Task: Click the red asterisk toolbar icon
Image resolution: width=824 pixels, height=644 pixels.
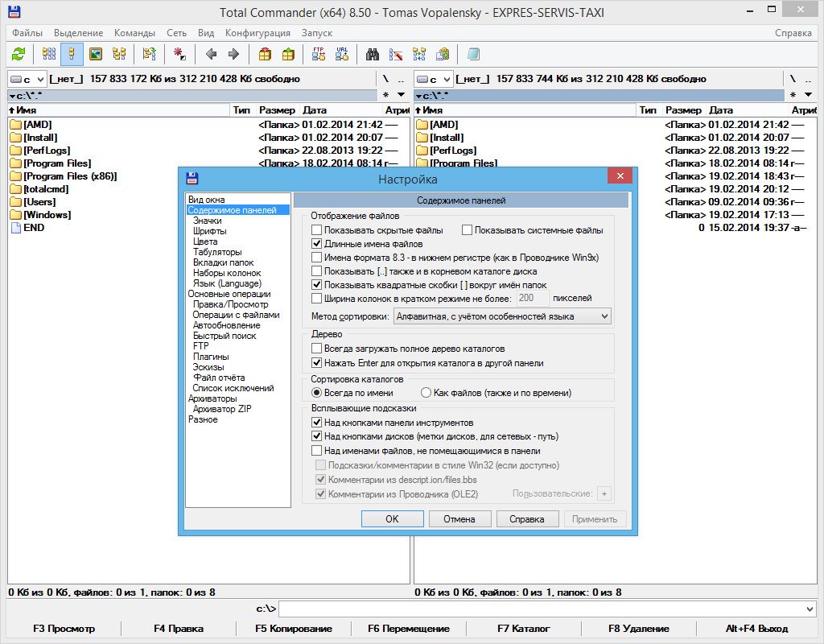Action: [179, 54]
